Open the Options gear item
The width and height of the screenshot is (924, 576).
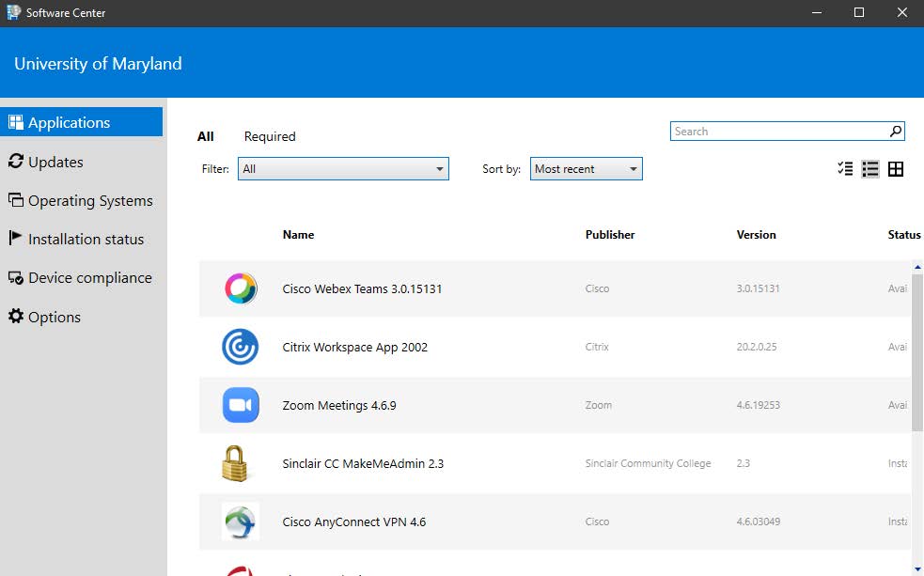tap(55, 317)
